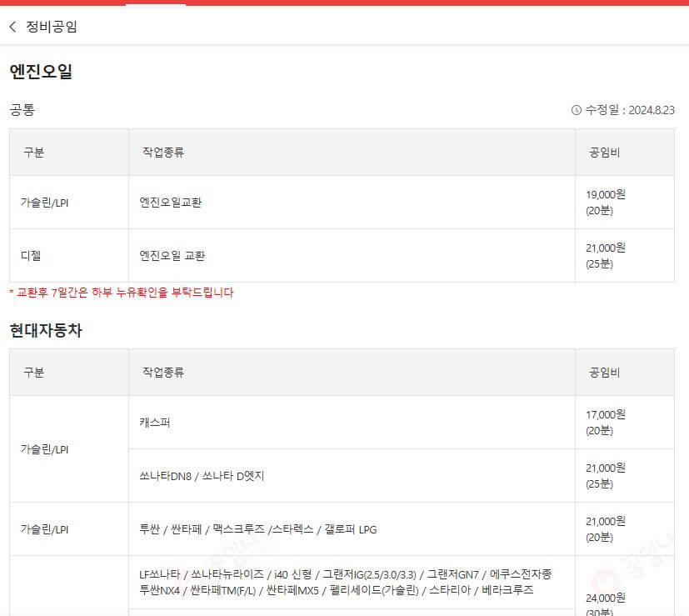Image resolution: width=689 pixels, height=616 pixels.
Task: Select the 투싼 / 싼타페 / 맥스크루즈 row
Action: tap(352, 529)
